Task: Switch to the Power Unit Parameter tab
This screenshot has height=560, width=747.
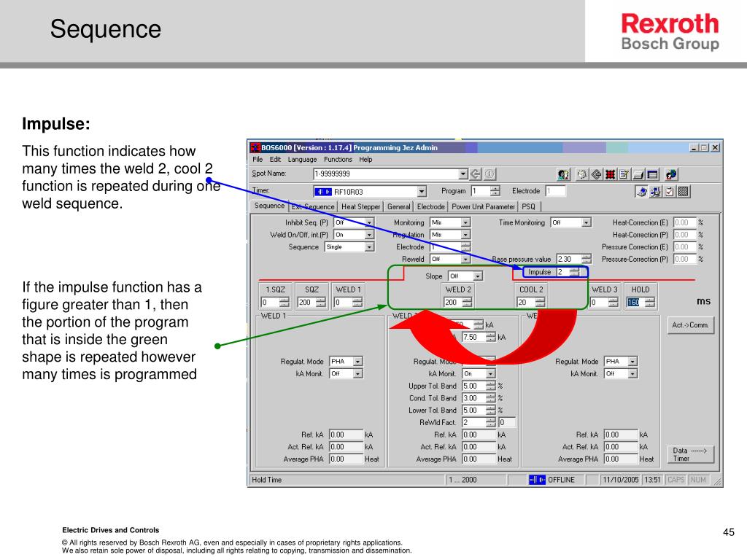Action: pos(483,206)
